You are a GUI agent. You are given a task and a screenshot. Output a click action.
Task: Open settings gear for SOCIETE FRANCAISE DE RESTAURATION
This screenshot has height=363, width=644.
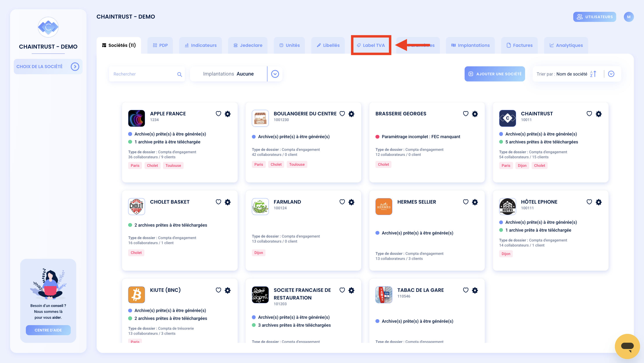click(351, 290)
